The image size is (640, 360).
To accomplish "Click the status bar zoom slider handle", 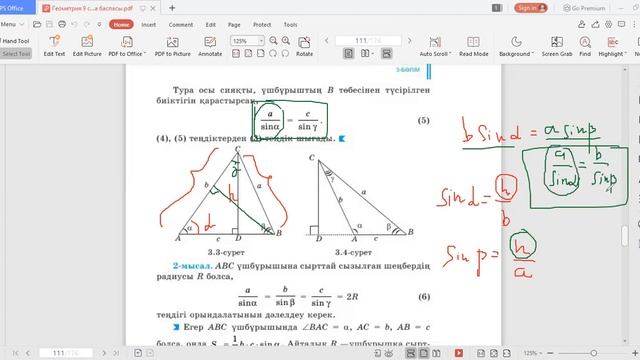I will click(x=594, y=353).
